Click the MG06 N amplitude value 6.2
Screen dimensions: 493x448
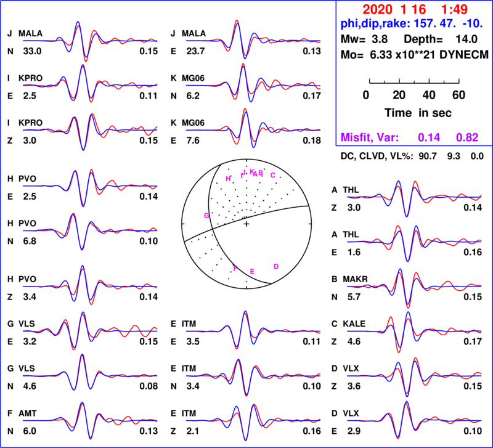(193, 96)
